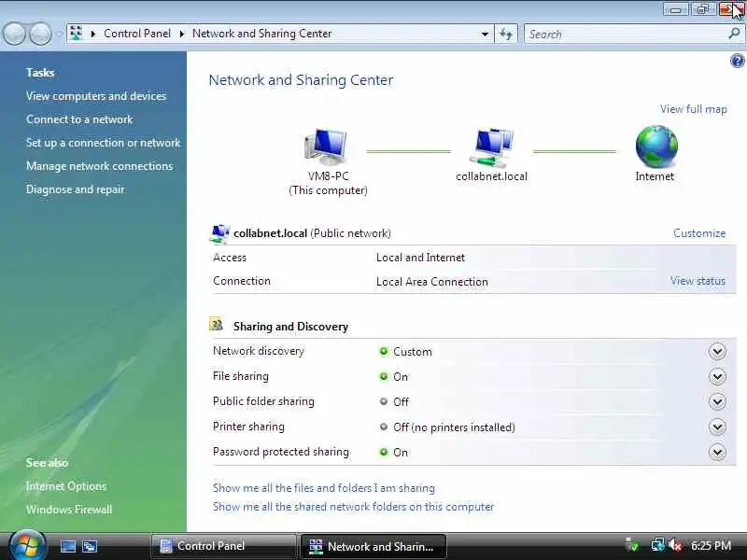Image resolution: width=747 pixels, height=560 pixels.
Task: Click the collabnet.local network icon beside Public network
Action: pos(219,233)
